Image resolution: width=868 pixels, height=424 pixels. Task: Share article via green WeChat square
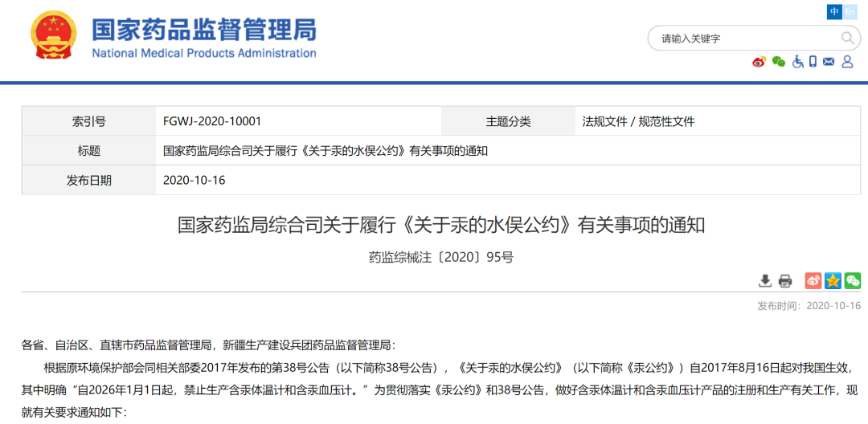tap(853, 281)
